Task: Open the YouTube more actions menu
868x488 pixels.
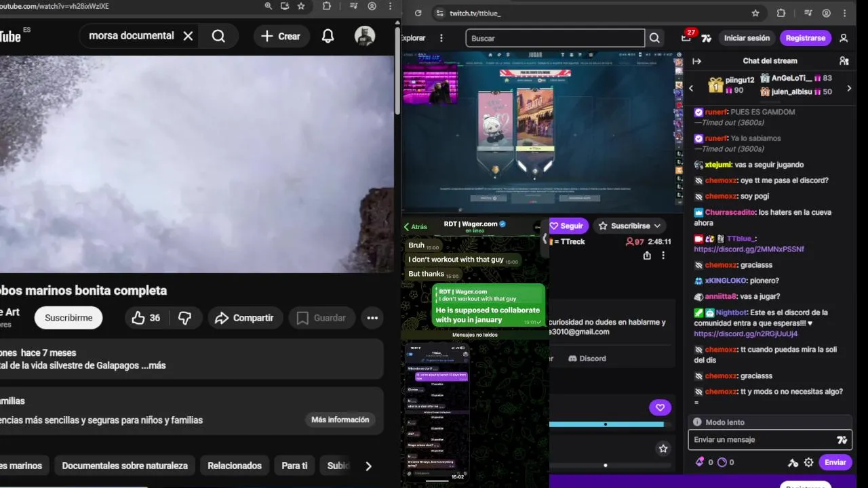Action: (372, 318)
